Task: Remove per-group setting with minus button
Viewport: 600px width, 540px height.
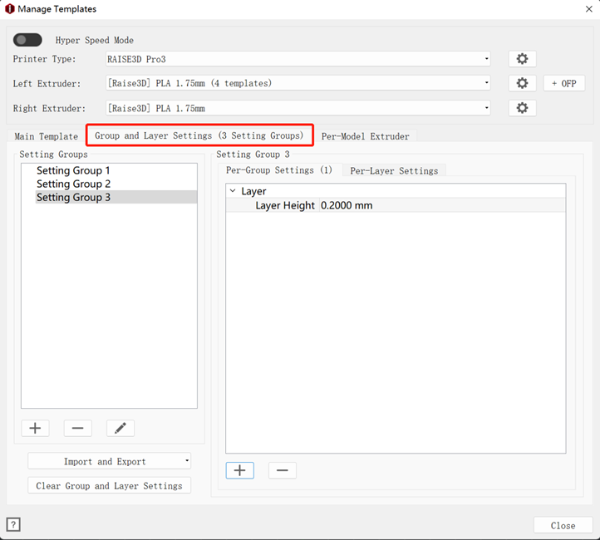Action: point(282,470)
